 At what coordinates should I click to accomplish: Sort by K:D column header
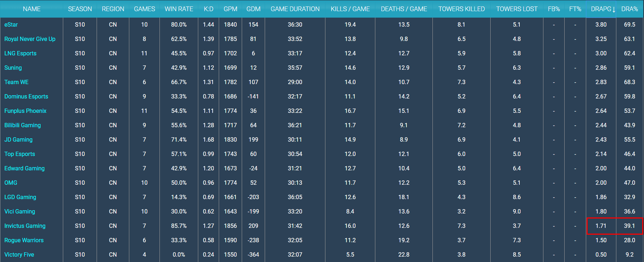(x=208, y=9)
